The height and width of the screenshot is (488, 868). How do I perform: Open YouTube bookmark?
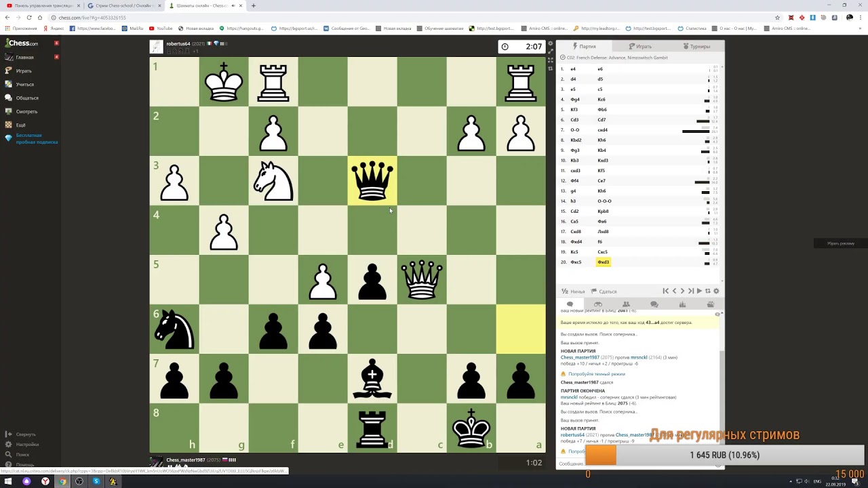pyautogui.click(x=161, y=28)
